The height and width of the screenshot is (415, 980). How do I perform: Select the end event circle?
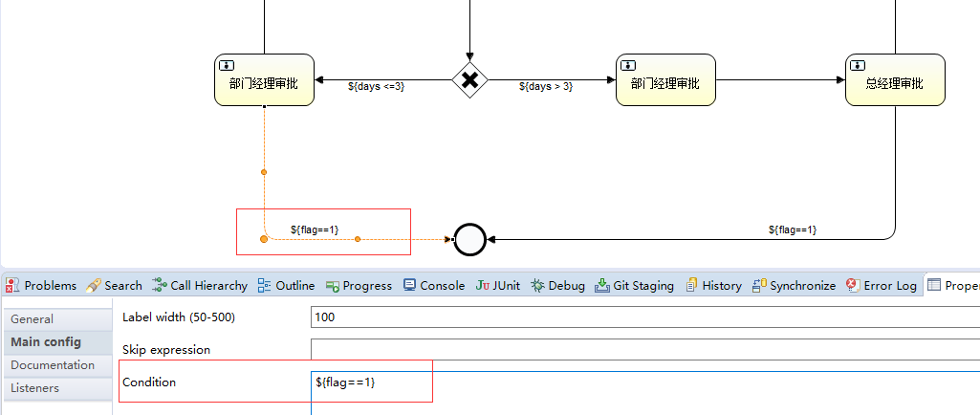pos(470,239)
